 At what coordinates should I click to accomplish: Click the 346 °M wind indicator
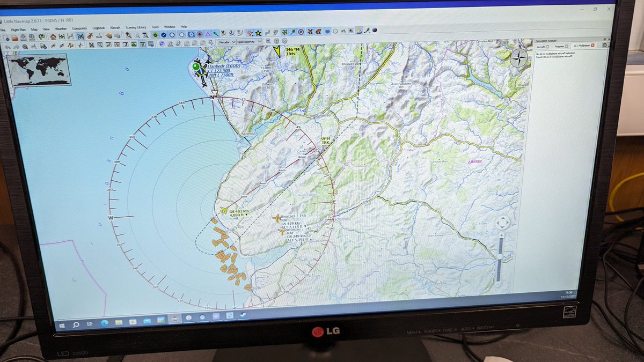point(291,49)
